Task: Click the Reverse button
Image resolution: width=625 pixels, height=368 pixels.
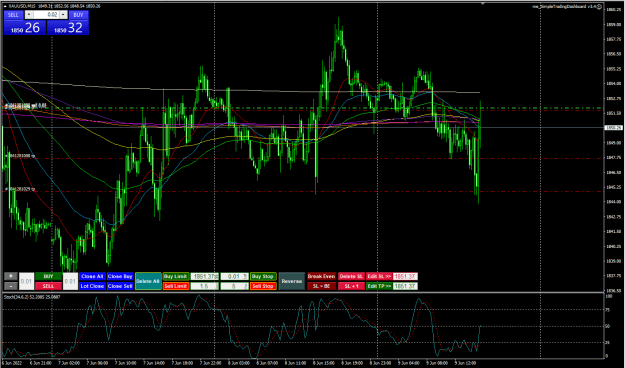Action: [292, 281]
